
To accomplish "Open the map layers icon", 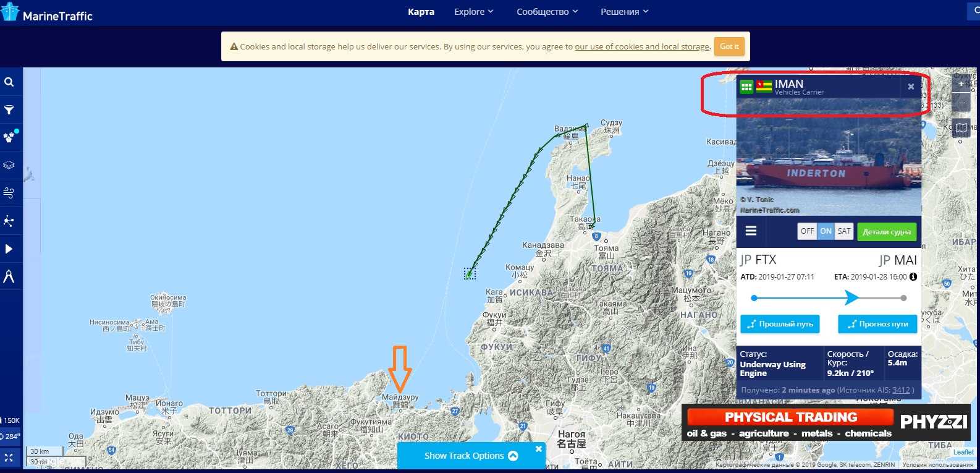I will pyautogui.click(x=9, y=165).
